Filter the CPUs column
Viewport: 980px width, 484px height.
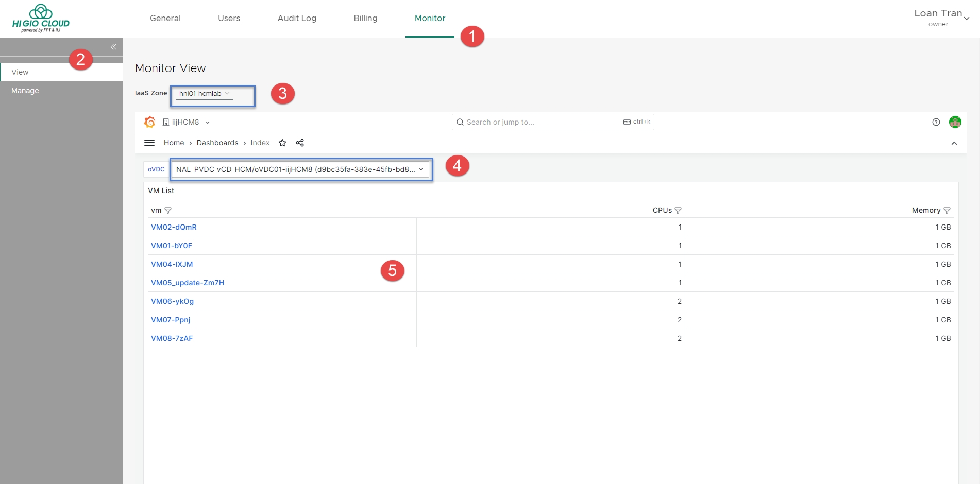[678, 210]
